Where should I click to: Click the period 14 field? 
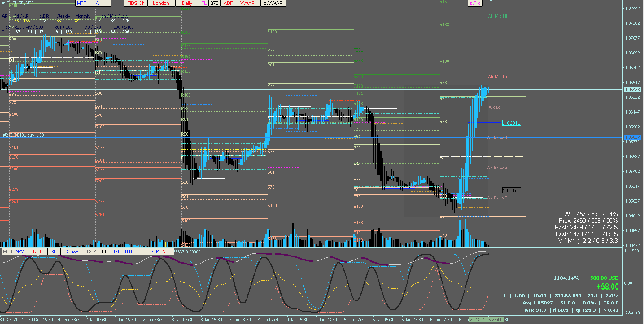[x=104, y=251]
